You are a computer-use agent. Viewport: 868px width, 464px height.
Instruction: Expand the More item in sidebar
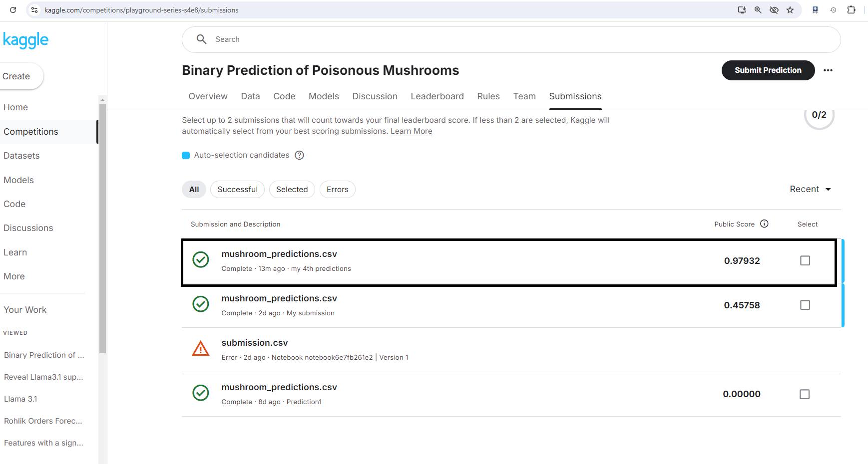(14, 276)
